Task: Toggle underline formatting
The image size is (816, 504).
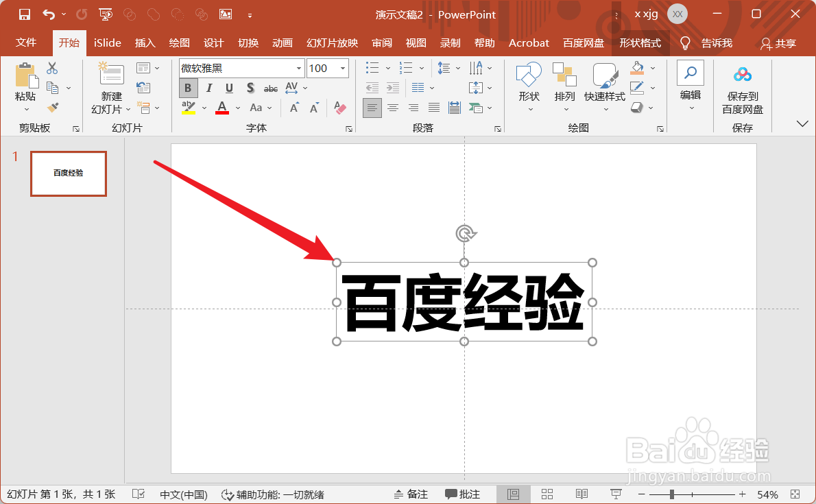Action: (x=229, y=88)
